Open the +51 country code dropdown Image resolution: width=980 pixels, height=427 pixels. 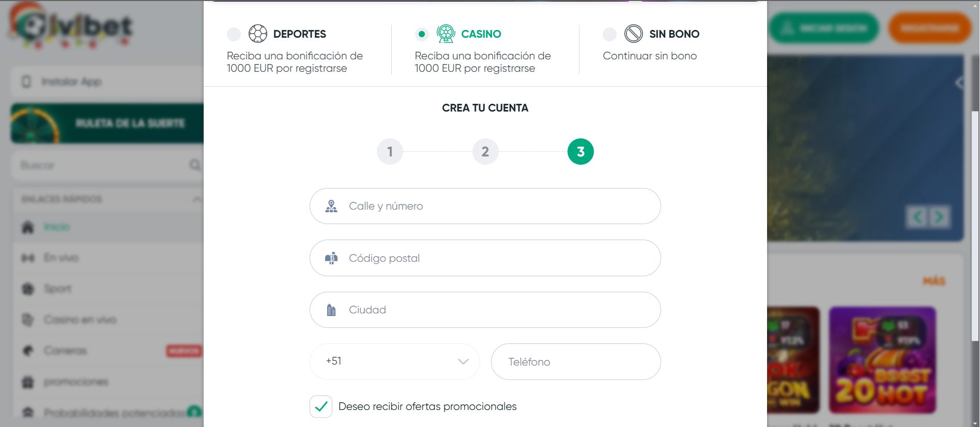coord(394,361)
